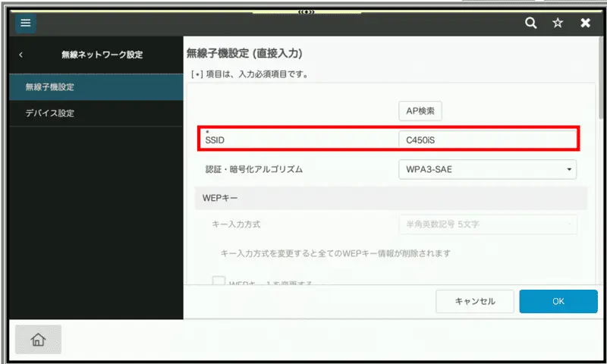This screenshot has height=364, width=607.
Task: Go back using the left chevron icon
Action: click(x=21, y=55)
